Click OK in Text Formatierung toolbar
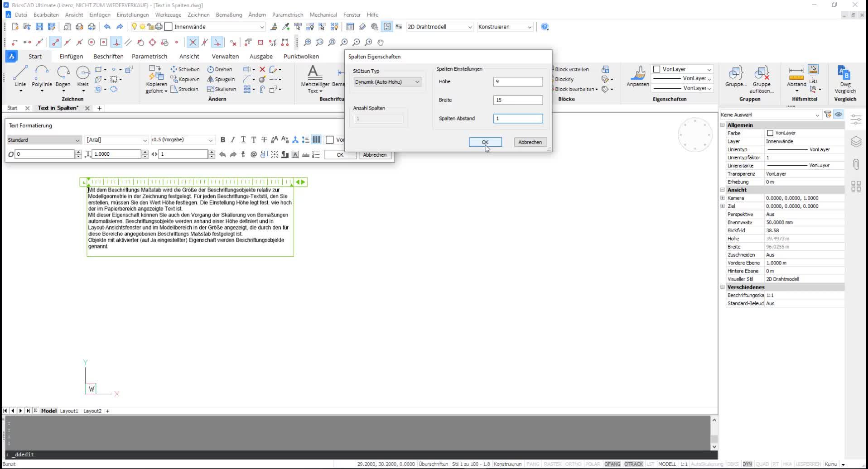Screen dimensions: 868x469 340,155
